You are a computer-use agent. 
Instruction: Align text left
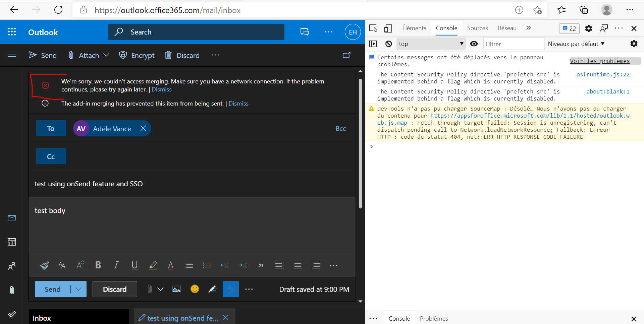[279, 265]
